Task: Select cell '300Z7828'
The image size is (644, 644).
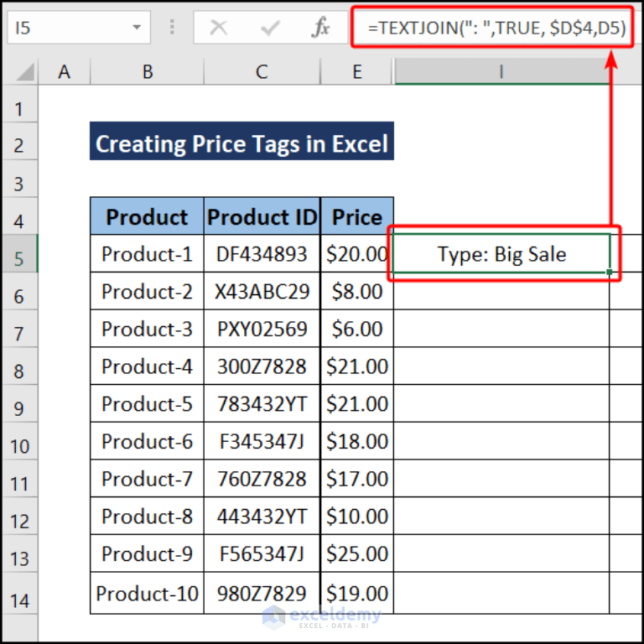Action: coord(262,366)
